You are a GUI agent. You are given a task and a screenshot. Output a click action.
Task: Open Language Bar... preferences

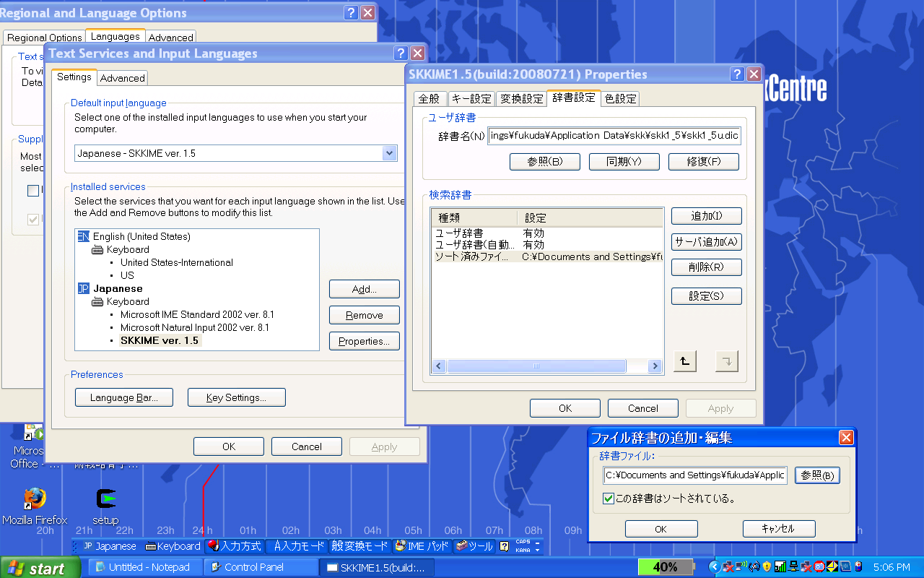pos(123,397)
